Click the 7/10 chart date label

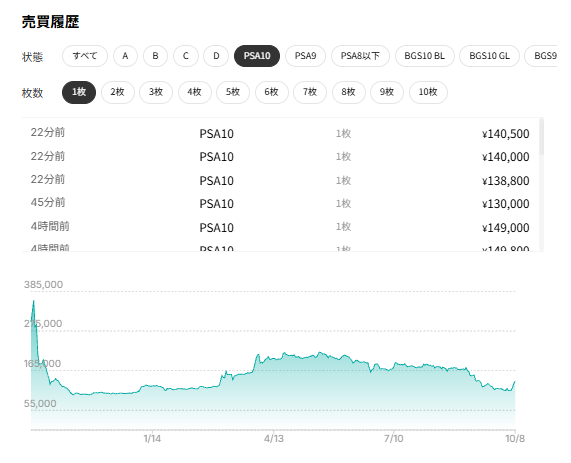click(394, 438)
